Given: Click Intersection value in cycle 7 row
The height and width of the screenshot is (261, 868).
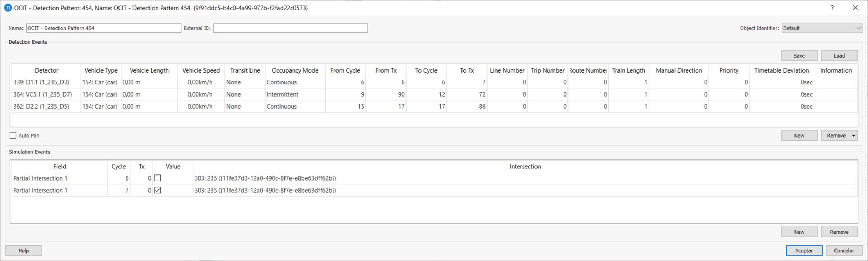Looking at the screenshot, I should pos(525,190).
